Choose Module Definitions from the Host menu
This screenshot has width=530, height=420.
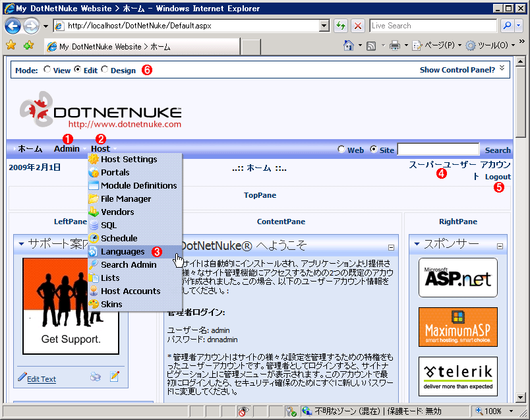(x=135, y=186)
